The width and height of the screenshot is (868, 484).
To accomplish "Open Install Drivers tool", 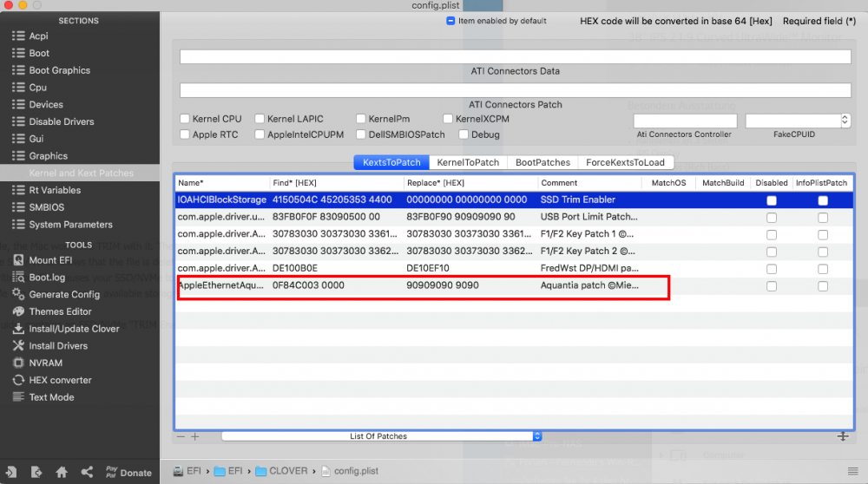I will pos(58,346).
